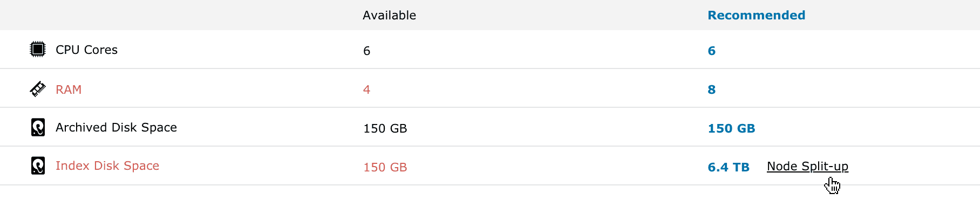Image resolution: width=980 pixels, height=200 pixels.
Task: Select the Available column header
Action: click(x=389, y=15)
